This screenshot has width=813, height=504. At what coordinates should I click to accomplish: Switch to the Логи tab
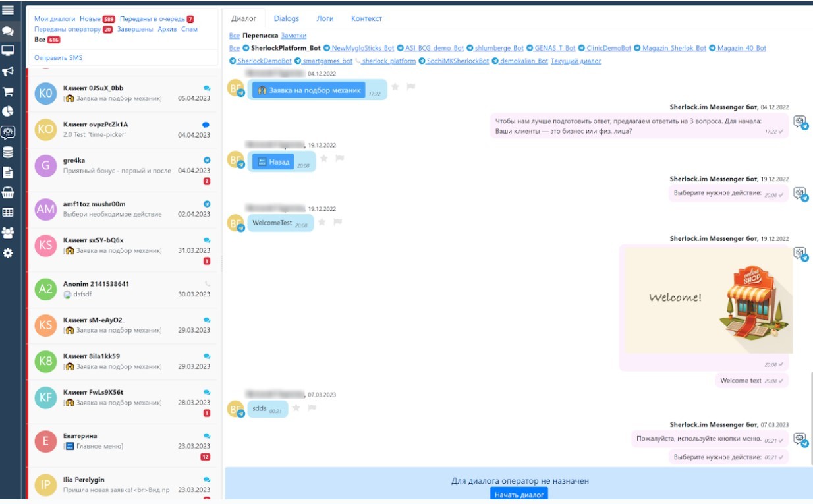[x=325, y=19]
